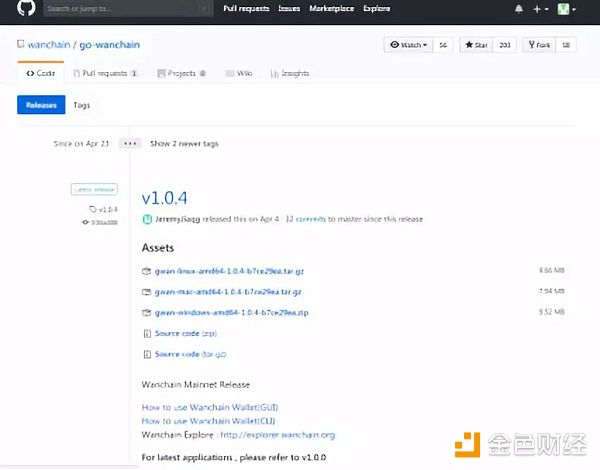Open the v1.0.4 release title
The width and height of the screenshot is (600, 470).
(x=165, y=198)
